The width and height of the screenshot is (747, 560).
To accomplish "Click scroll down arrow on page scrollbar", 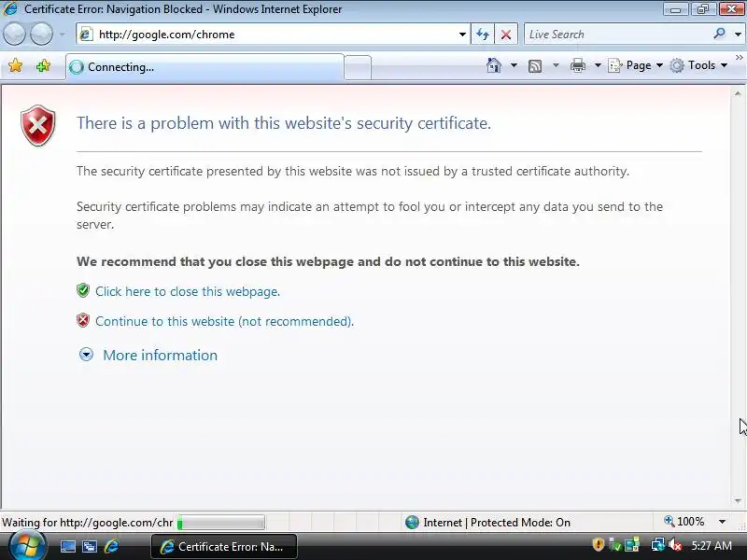I will [738, 500].
